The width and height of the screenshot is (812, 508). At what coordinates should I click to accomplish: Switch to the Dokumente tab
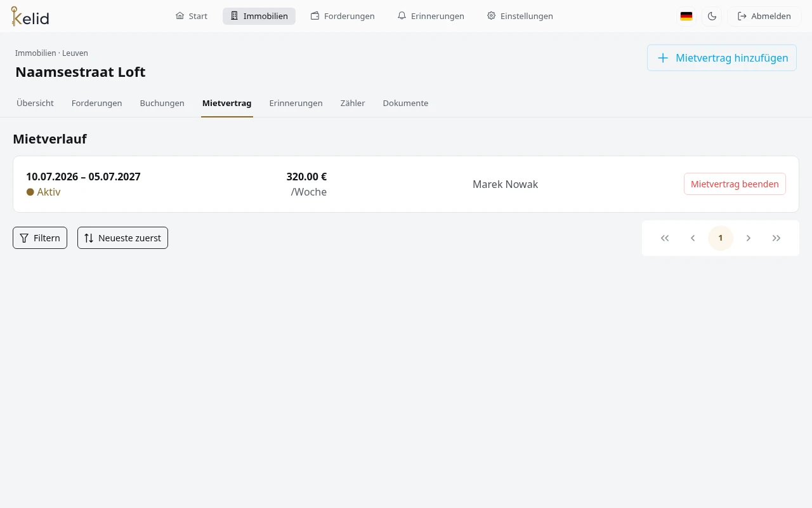coord(405,103)
